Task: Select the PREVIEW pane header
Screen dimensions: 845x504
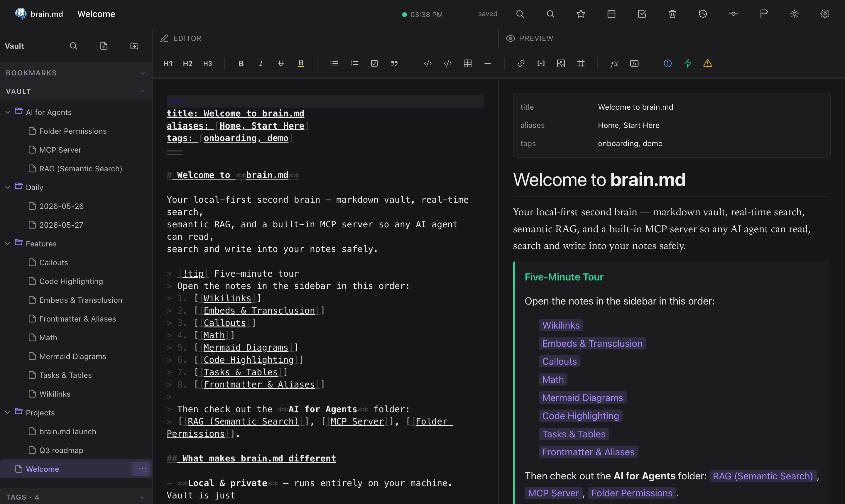Action: [x=530, y=38]
